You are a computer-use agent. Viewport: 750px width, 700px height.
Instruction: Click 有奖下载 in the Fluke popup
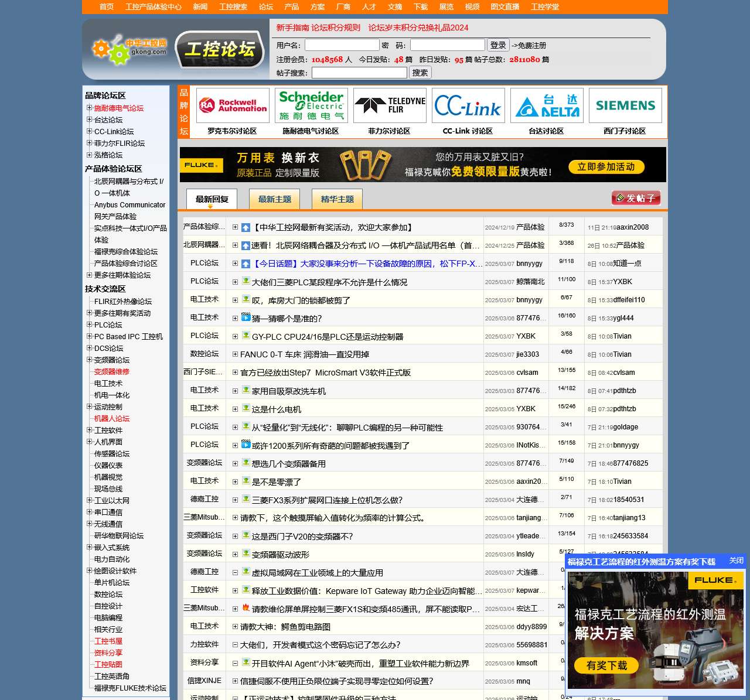(607, 665)
